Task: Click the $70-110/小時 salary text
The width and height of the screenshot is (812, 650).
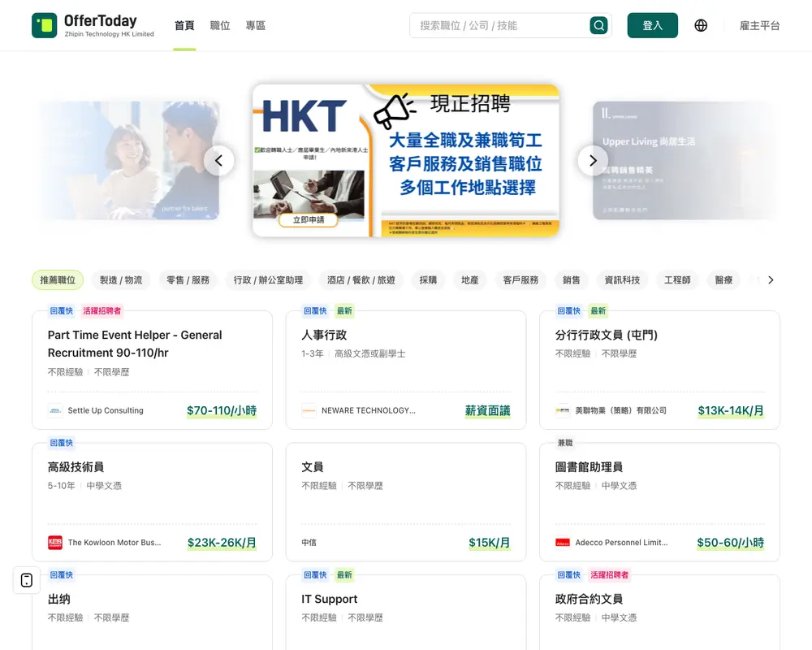Action: (222, 410)
